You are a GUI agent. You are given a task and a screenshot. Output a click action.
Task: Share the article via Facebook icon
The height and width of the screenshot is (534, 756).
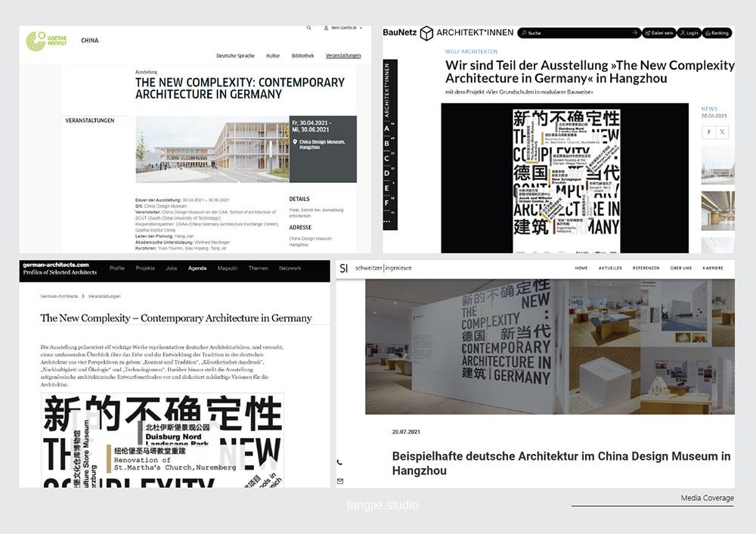click(709, 132)
